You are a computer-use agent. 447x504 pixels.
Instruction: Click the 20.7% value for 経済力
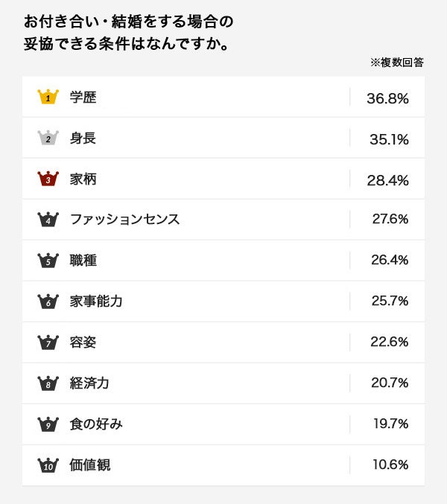(x=389, y=383)
